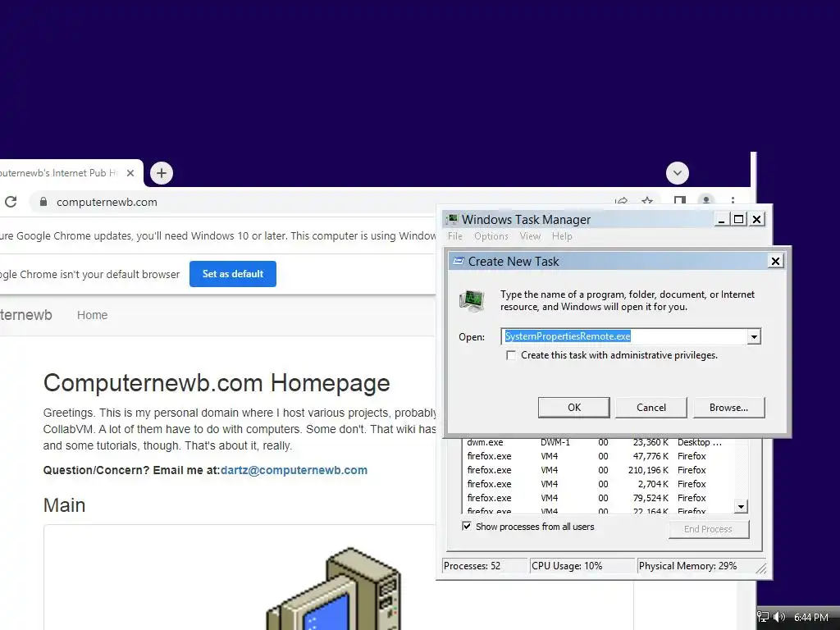Click Browse... button
840x630 pixels.
[x=728, y=407]
